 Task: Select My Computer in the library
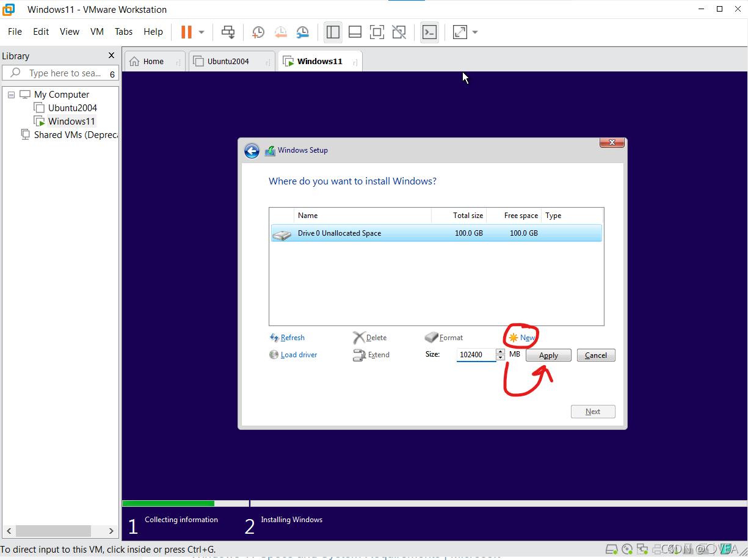click(62, 95)
